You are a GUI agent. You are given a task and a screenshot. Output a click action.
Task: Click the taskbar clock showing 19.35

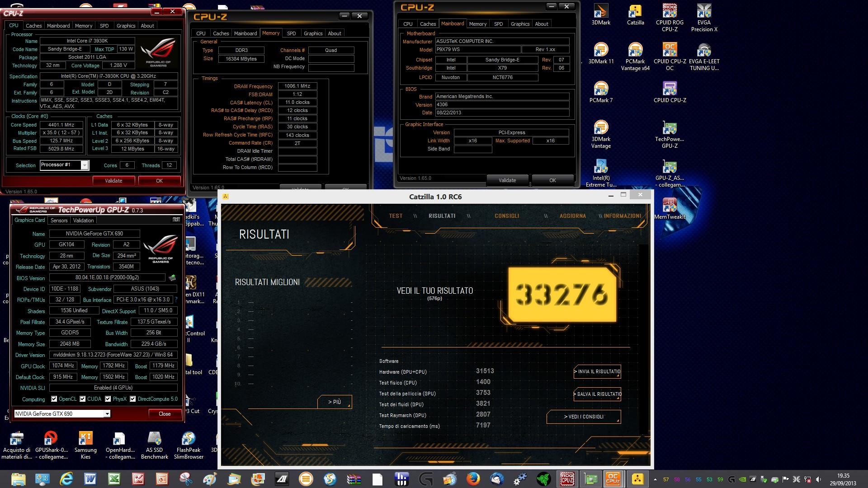(x=843, y=479)
